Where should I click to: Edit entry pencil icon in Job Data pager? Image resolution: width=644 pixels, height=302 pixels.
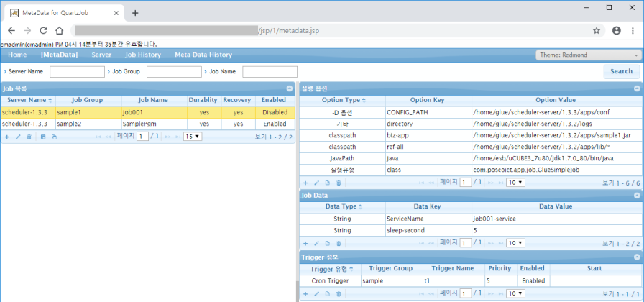[316, 243]
